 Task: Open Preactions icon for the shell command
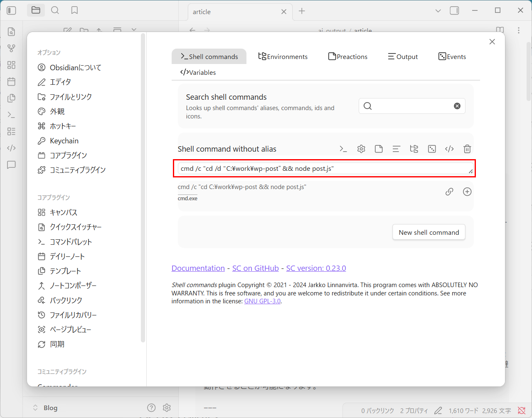tap(379, 149)
